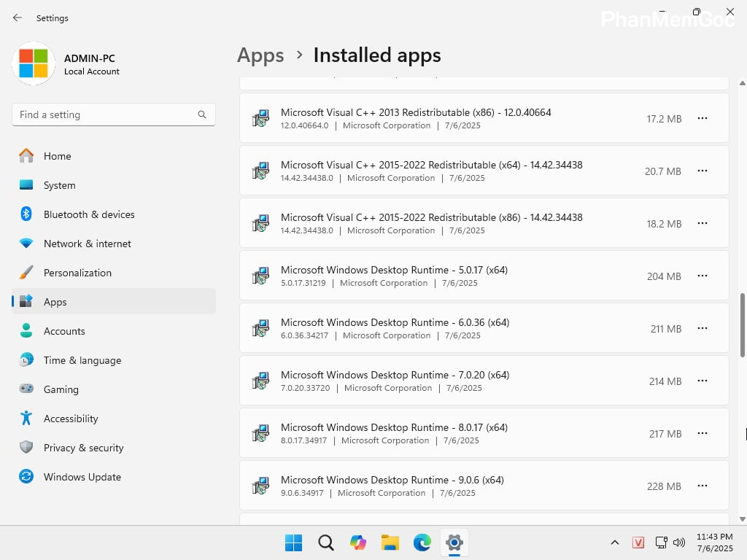Open options for Windows Desktop Runtime 9.0.6
Screen dimensions: 747x560
(702, 486)
